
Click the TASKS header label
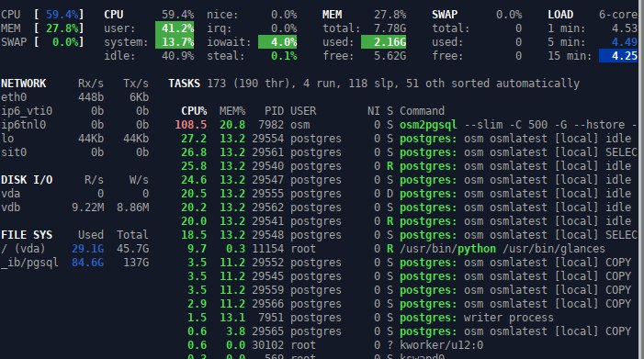pos(185,84)
